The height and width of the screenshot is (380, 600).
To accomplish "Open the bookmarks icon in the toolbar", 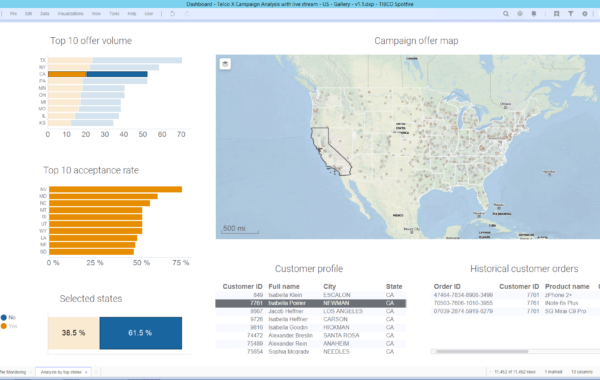I will [556, 14].
